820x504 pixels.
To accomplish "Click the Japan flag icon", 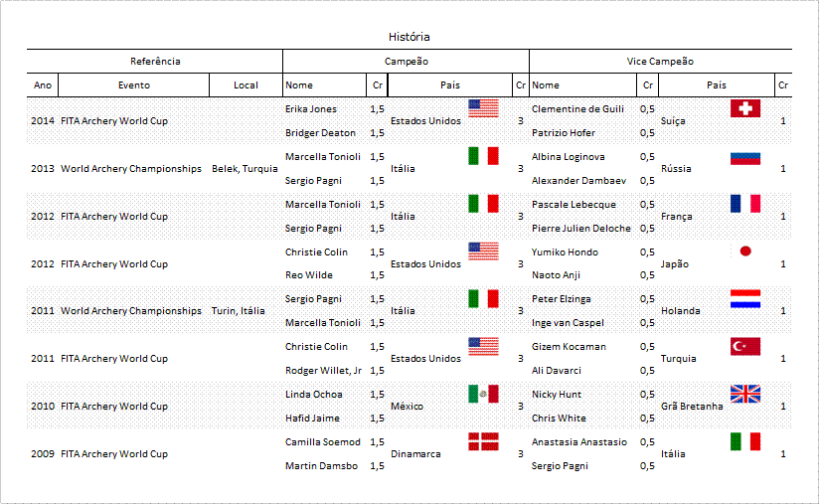I will [x=744, y=251].
